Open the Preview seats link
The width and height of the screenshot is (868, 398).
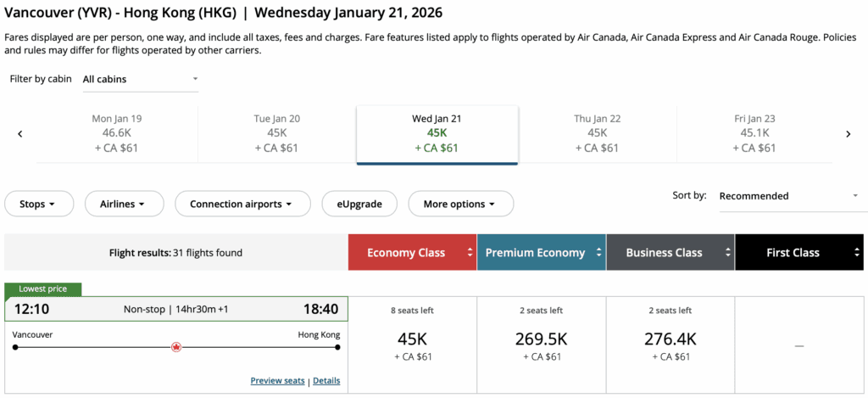pyautogui.click(x=277, y=381)
